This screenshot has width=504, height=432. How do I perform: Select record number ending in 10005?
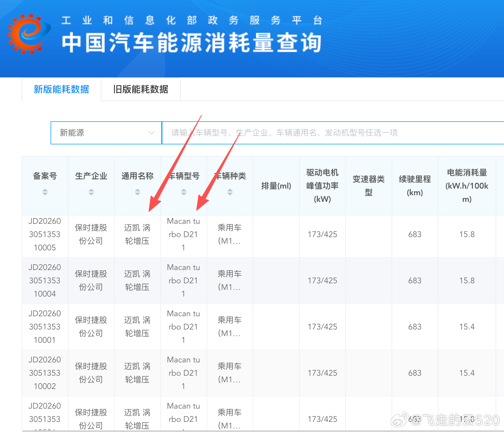pyautogui.click(x=45, y=234)
